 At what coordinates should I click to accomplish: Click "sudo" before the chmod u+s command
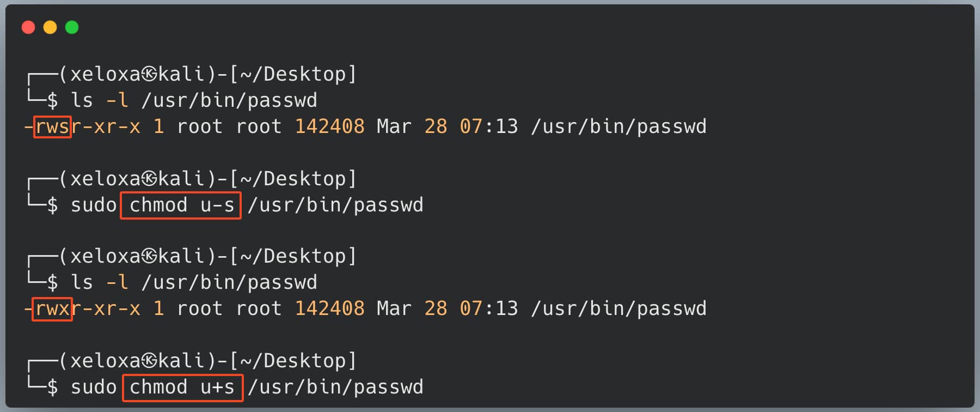pos(94,387)
